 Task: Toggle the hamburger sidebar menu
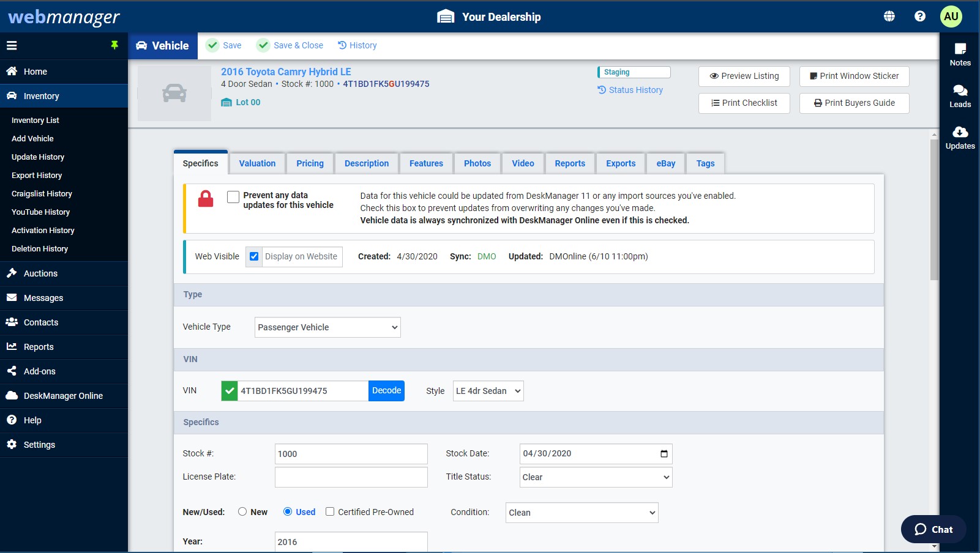(x=12, y=45)
